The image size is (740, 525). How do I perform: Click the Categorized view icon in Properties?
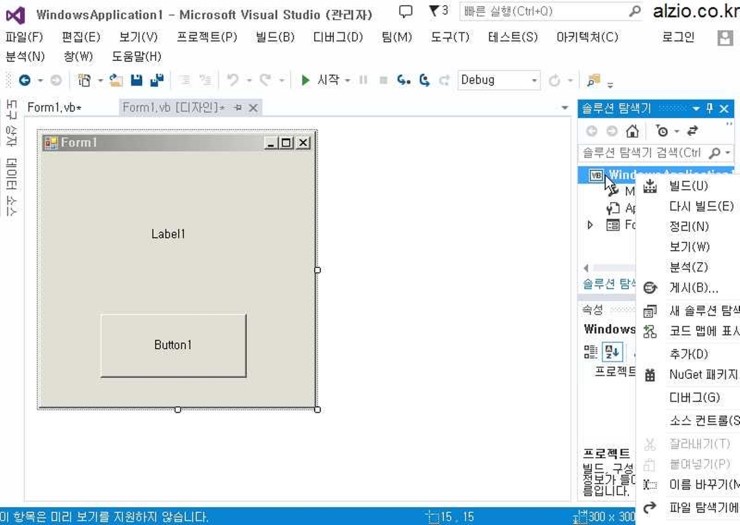591,352
